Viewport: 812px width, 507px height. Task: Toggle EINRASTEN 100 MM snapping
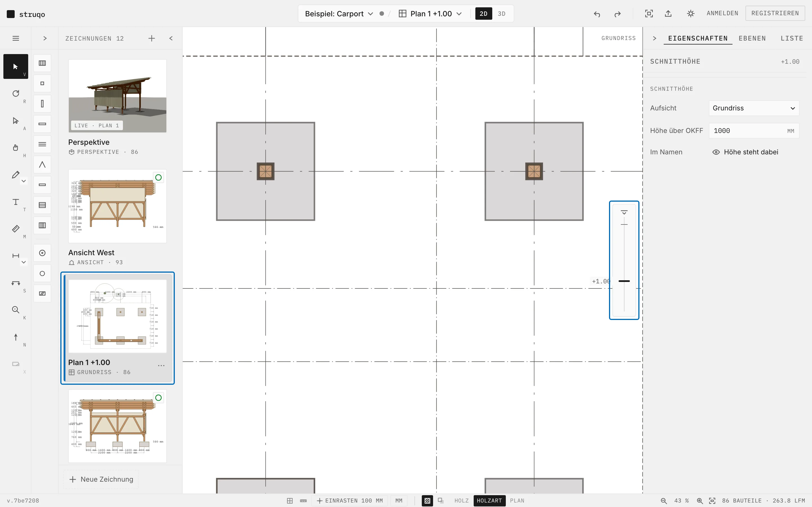(350, 501)
